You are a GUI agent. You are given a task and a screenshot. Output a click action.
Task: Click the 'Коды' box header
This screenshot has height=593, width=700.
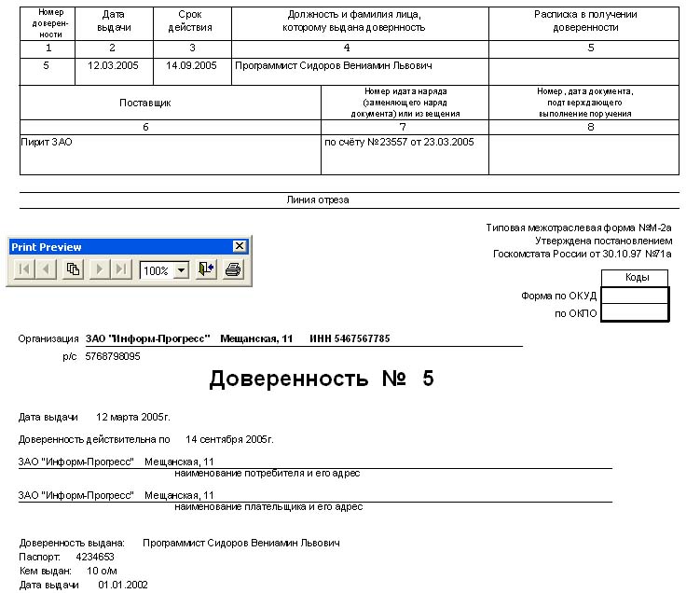[637, 277]
